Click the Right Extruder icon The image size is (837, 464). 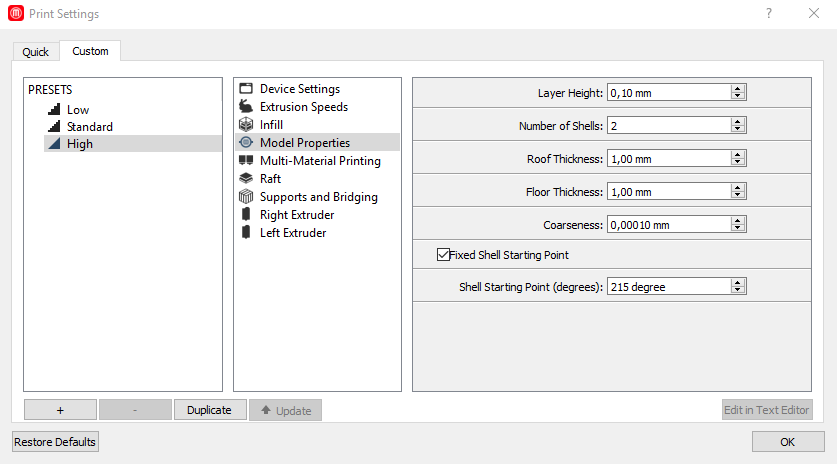click(245, 215)
